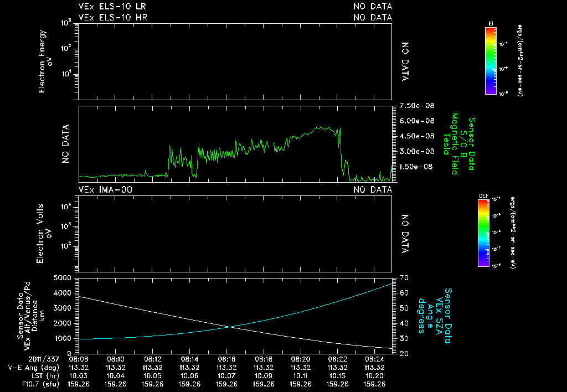Click the '159.26' value under 08:20
567x392 pixels.
[301, 384]
